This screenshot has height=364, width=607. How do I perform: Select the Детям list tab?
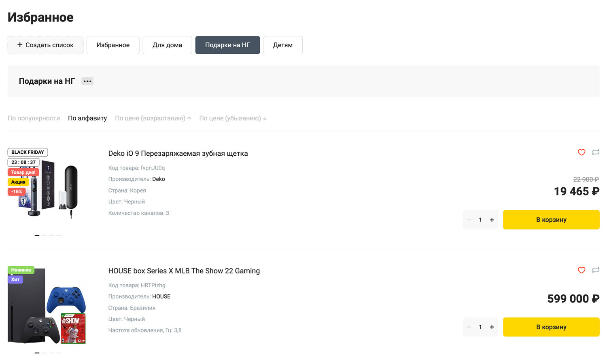click(282, 45)
